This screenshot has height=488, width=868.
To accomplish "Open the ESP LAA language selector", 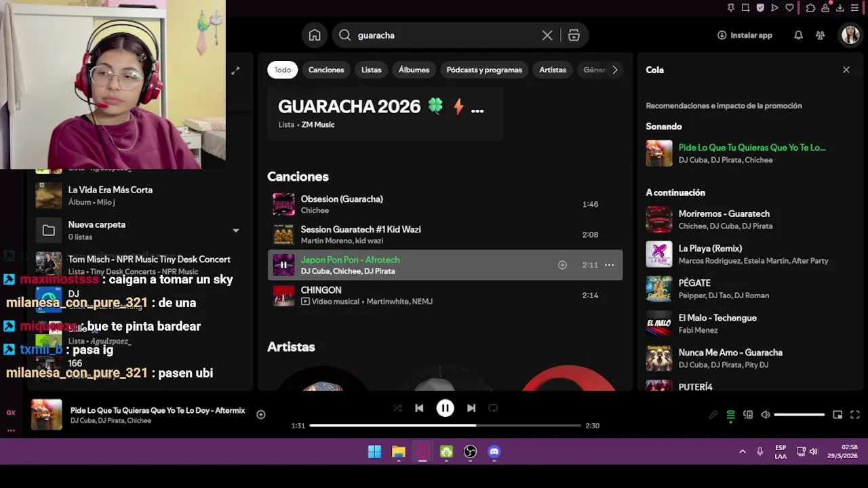I will pyautogui.click(x=781, y=452).
